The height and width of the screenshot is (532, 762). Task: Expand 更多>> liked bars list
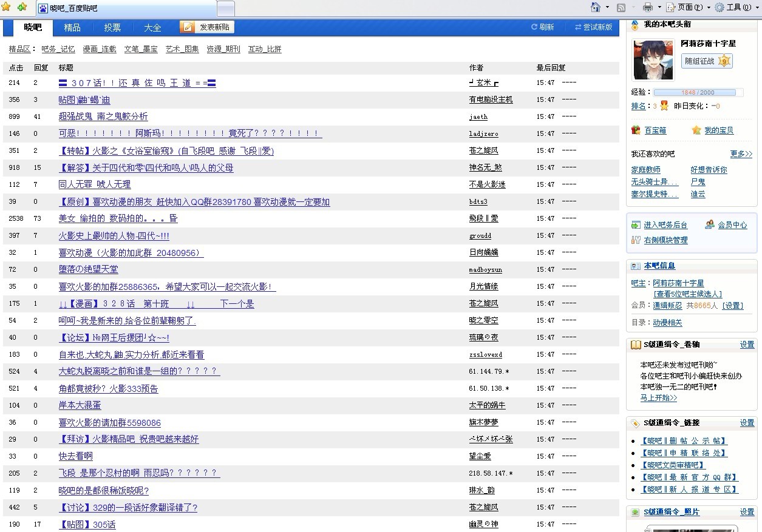click(x=741, y=154)
